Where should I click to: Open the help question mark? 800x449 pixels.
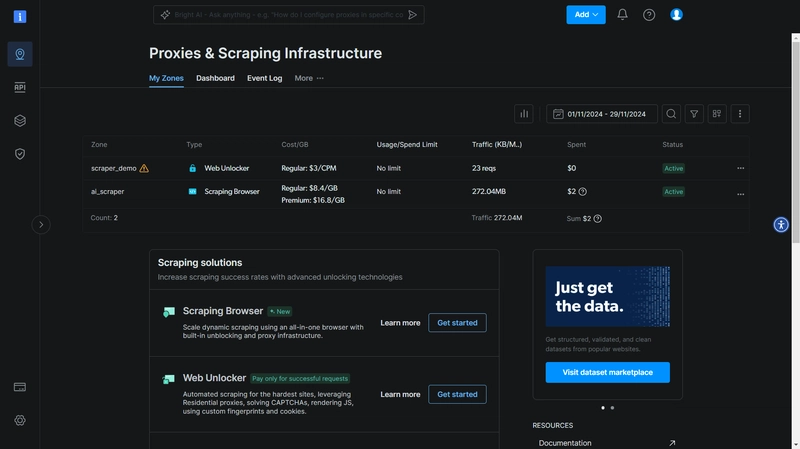coord(649,15)
